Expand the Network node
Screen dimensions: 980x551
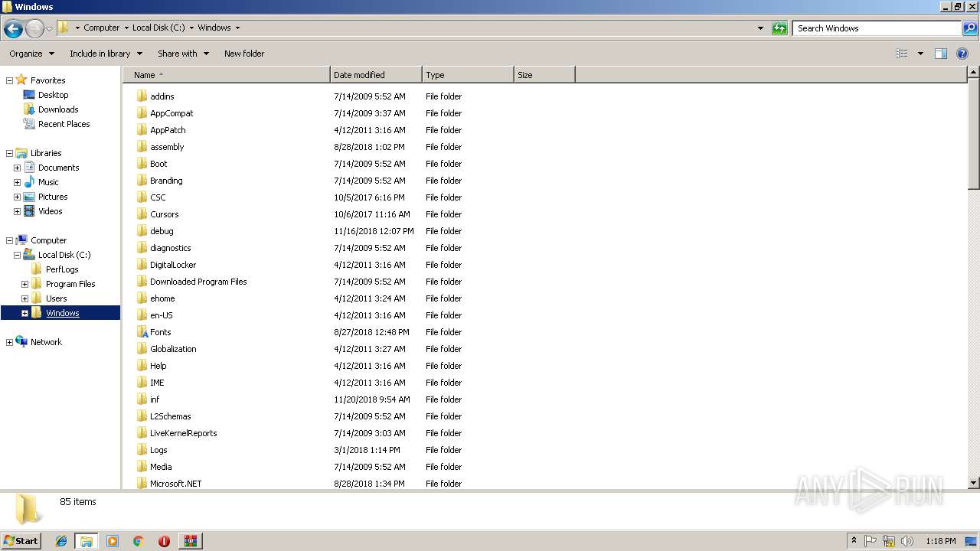(x=9, y=342)
